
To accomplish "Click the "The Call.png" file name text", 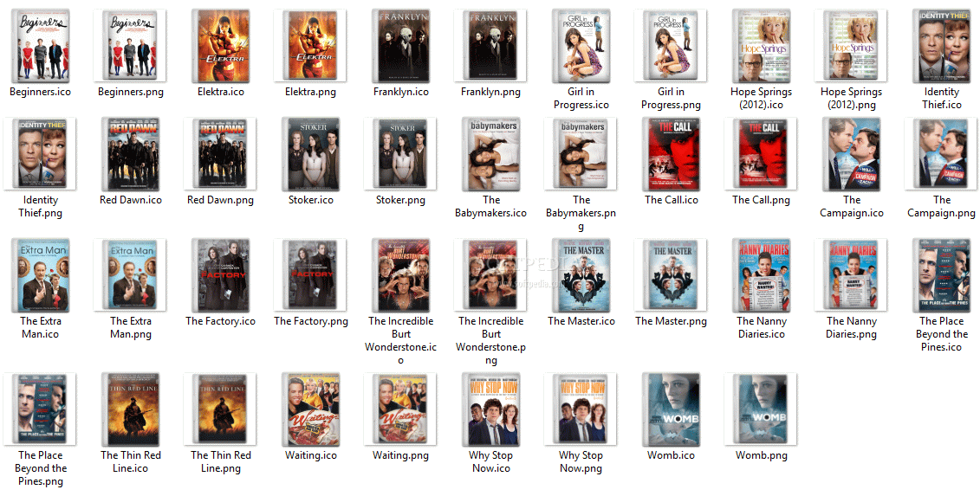I will click(x=762, y=201).
